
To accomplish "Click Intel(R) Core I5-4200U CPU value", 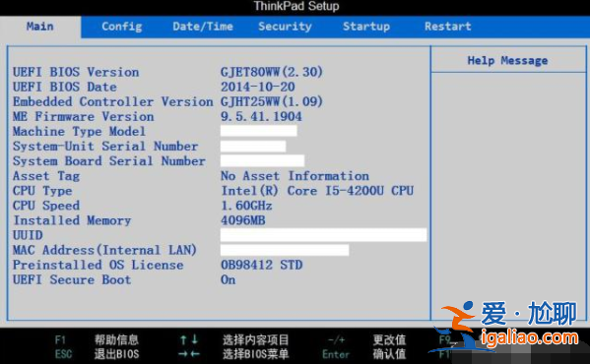I will (x=317, y=191).
